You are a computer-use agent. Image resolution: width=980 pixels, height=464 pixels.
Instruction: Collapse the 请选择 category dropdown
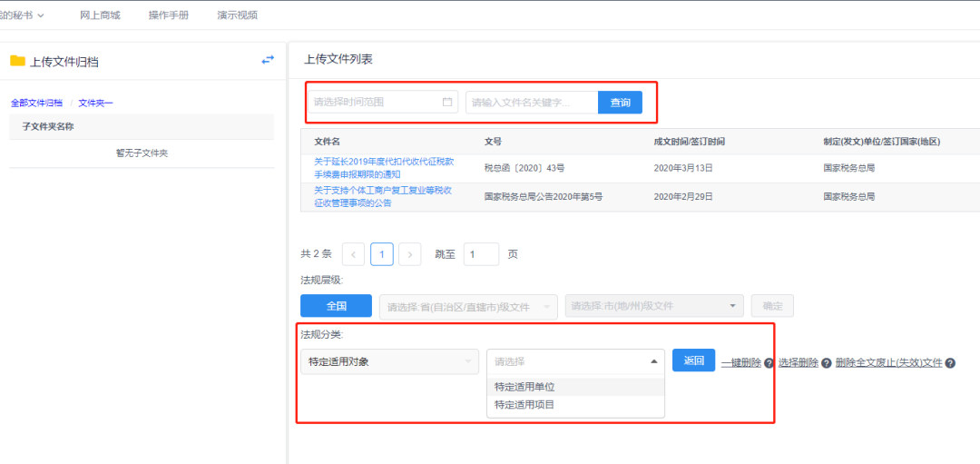coord(575,361)
